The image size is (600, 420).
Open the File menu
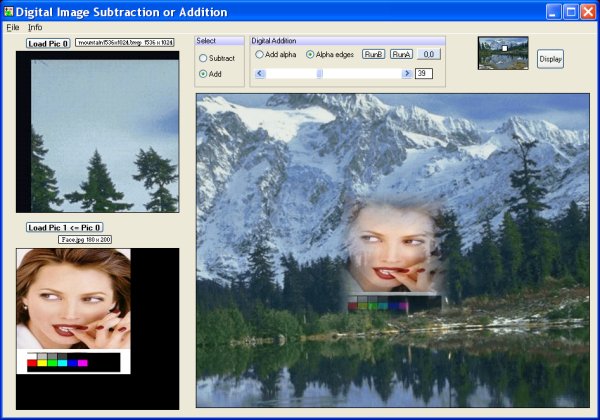(12, 27)
